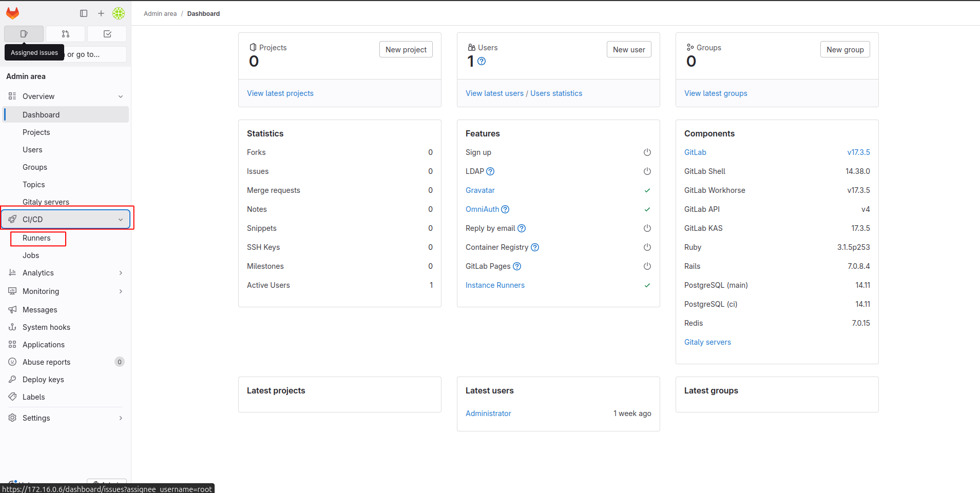Toggle the sidebar collapse icon

[x=84, y=13]
